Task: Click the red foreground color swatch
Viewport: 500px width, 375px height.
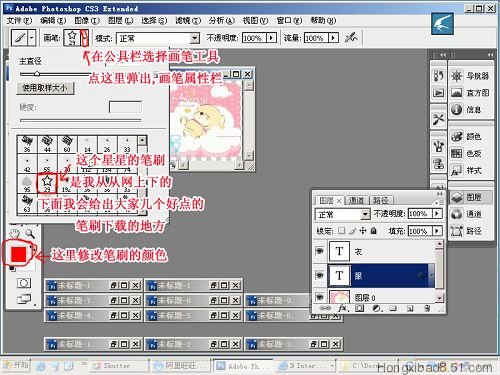Action: pos(18,254)
